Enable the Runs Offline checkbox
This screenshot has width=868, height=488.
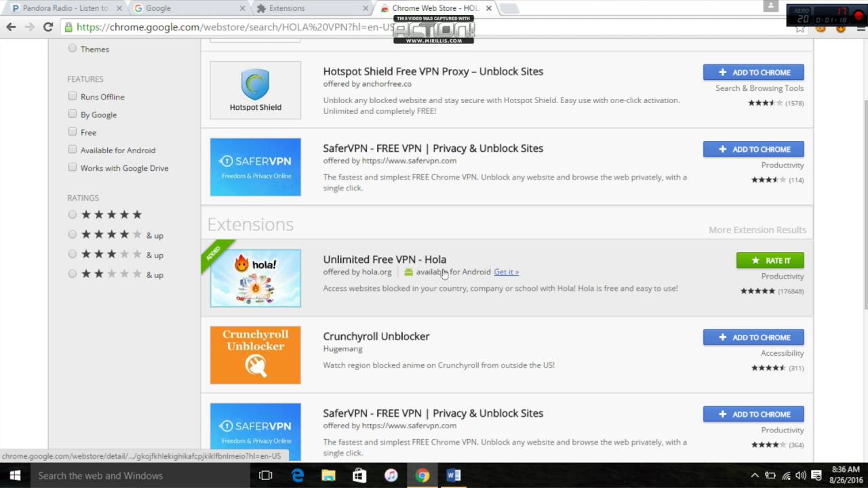(72, 96)
